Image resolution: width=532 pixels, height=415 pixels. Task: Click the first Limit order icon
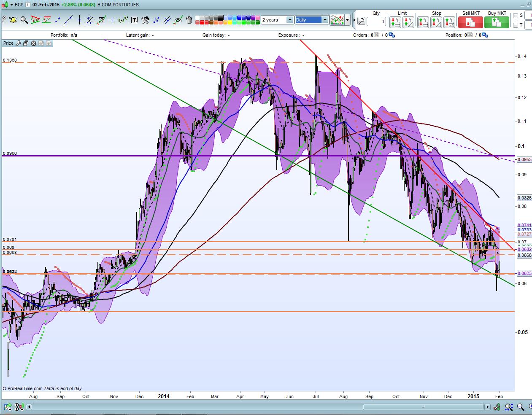point(395,22)
